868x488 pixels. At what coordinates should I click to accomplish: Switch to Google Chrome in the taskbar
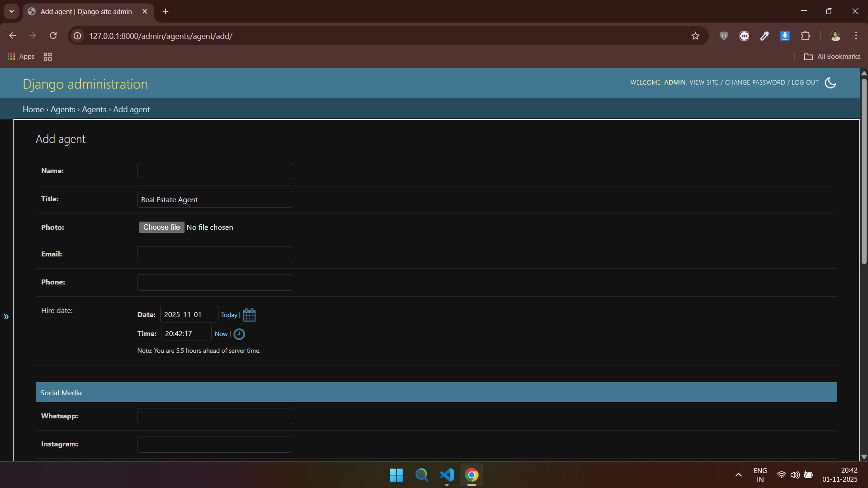click(472, 475)
